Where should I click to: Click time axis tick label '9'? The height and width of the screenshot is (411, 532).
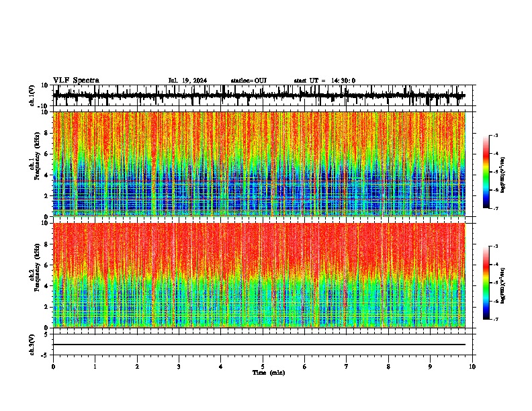pos(430,367)
